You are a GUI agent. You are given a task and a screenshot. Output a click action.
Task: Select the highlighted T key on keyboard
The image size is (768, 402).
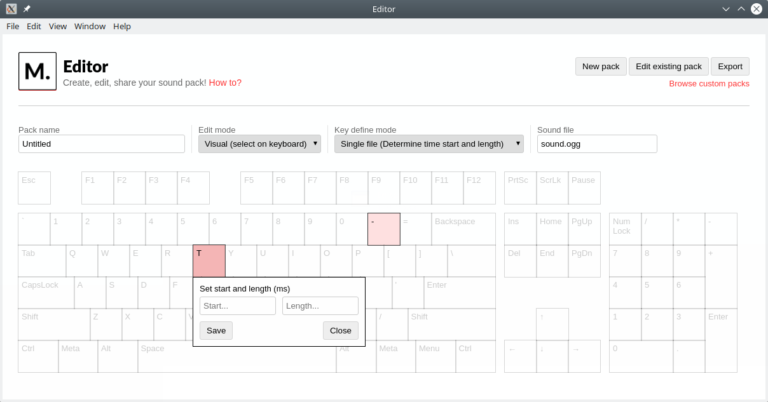pyautogui.click(x=209, y=260)
